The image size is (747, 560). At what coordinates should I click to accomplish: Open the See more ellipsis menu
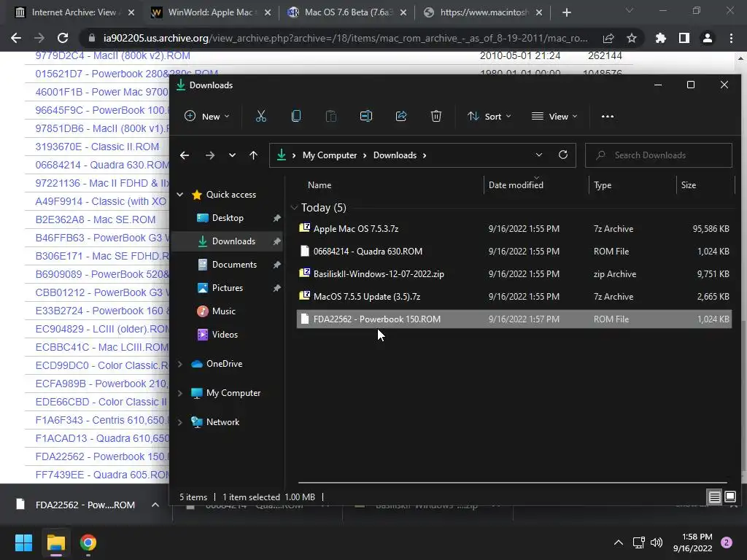[608, 116]
